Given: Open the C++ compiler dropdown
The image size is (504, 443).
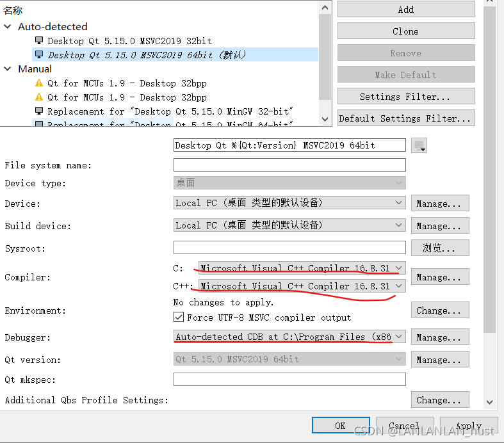Looking at the screenshot, I should (302, 286).
